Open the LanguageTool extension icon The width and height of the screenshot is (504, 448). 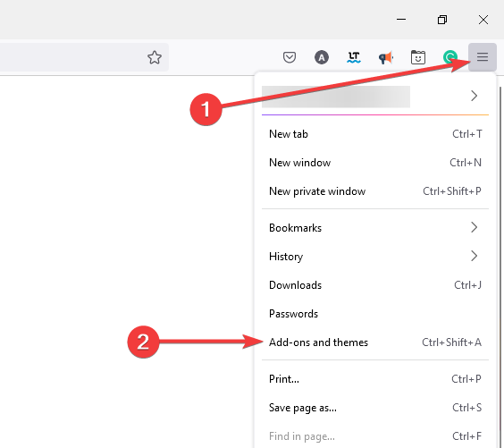[x=354, y=57]
